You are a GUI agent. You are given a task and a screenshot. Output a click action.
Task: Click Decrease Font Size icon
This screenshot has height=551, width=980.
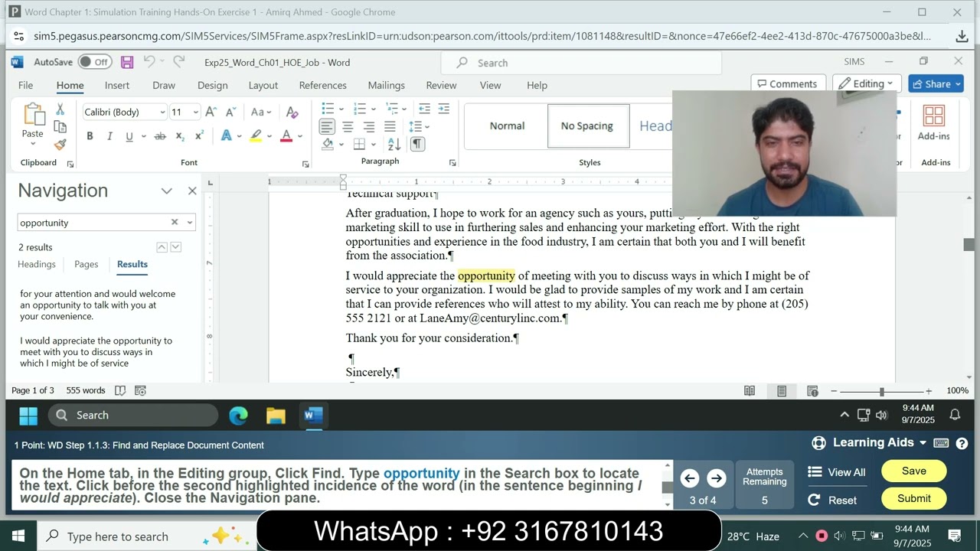[x=230, y=112]
